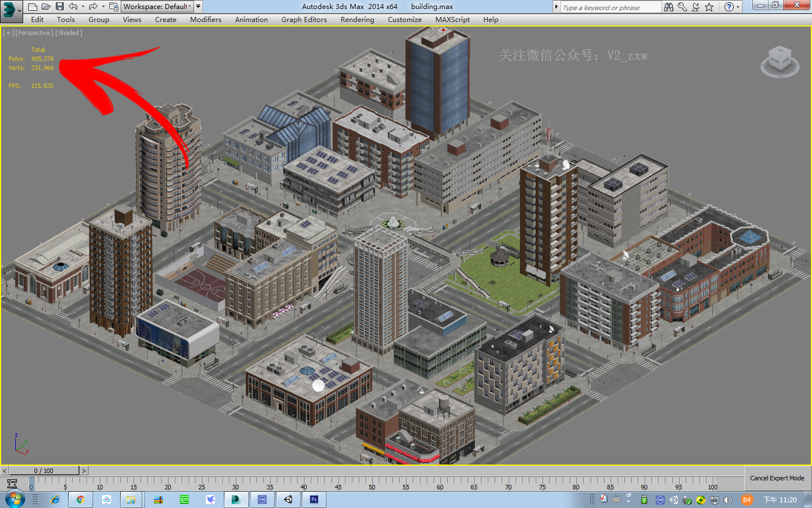Open the Workspace: Default dropdown
The height and width of the screenshot is (508, 812).
[158, 7]
